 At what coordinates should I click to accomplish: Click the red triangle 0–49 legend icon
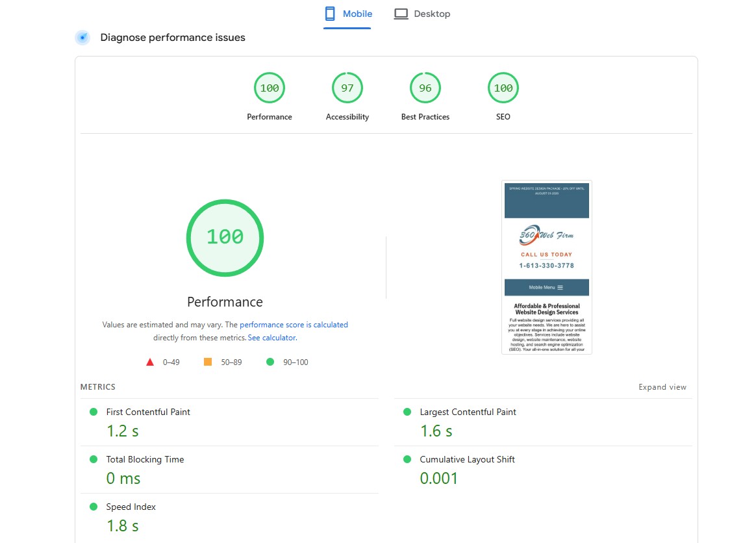149,362
